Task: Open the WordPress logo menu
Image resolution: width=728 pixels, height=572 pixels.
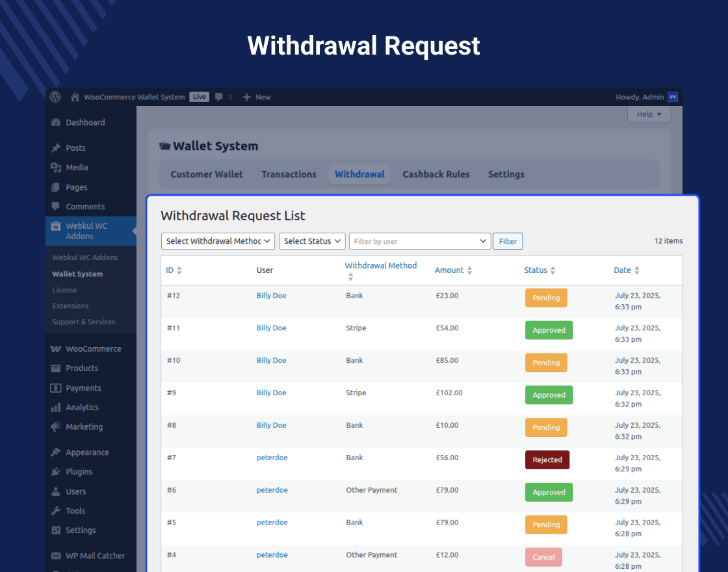Action: click(x=55, y=97)
